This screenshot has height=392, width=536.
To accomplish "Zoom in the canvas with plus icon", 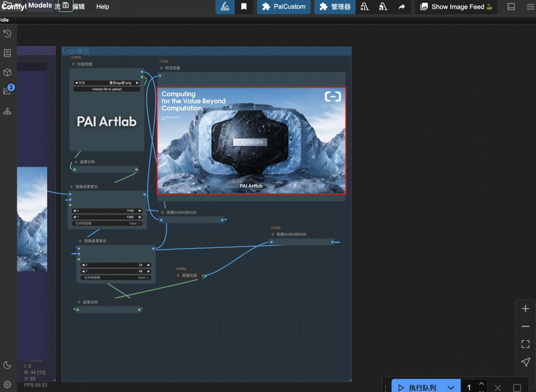I will point(526,309).
